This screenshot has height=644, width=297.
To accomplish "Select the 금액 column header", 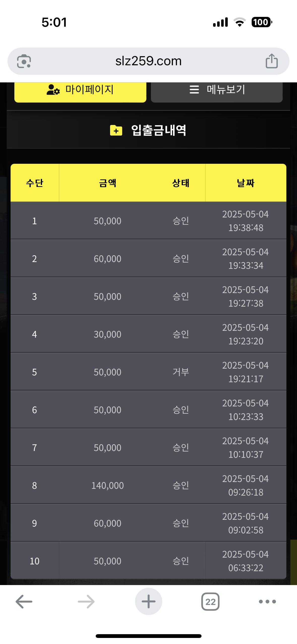I will 108,183.
